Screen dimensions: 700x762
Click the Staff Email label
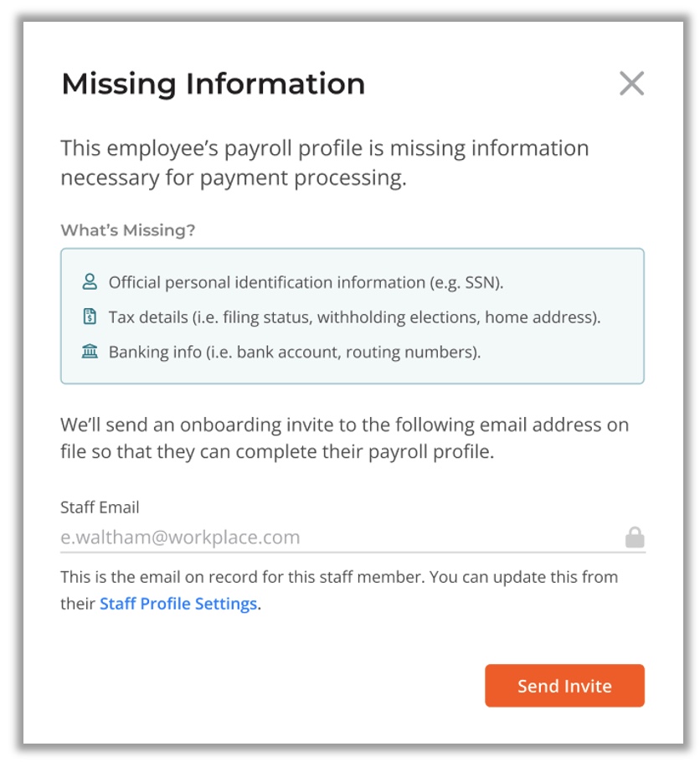pyautogui.click(x=100, y=507)
